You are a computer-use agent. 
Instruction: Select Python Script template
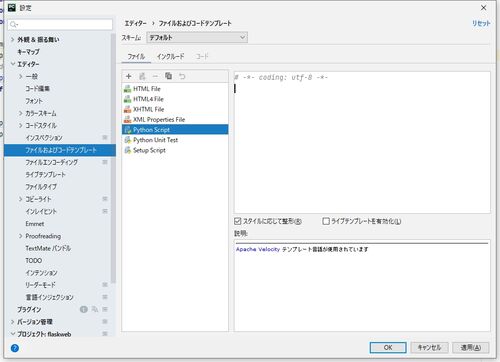[x=175, y=130]
